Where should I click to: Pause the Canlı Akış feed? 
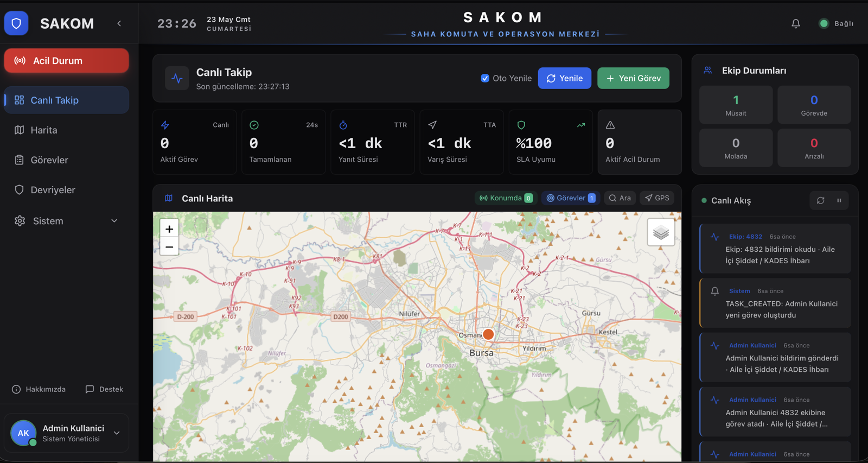[x=839, y=200]
